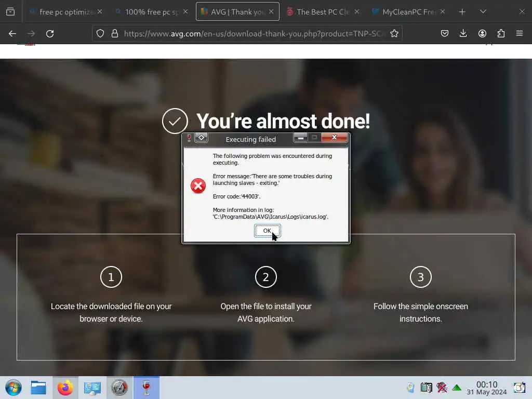Screen dimensions: 532x399
Task: Expand the list all tabs dropdown
Action: [x=483, y=12]
